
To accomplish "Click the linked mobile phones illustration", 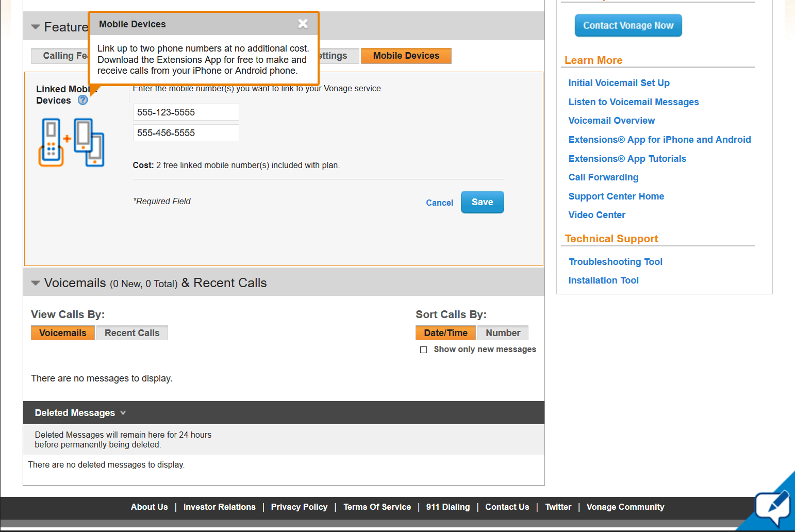I will click(x=71, y=142).
